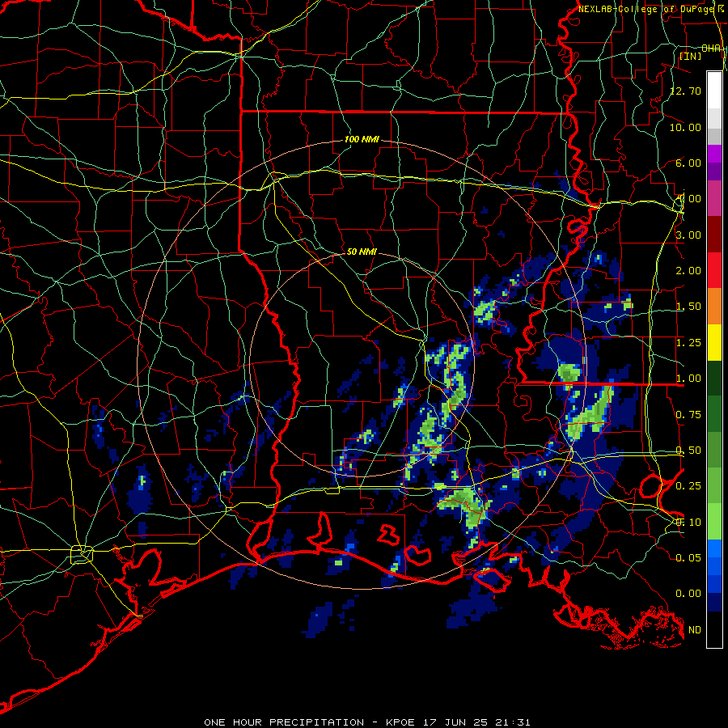Click the ND legend label
Screen dimensions: 728x728
click(x=695, y=630)
